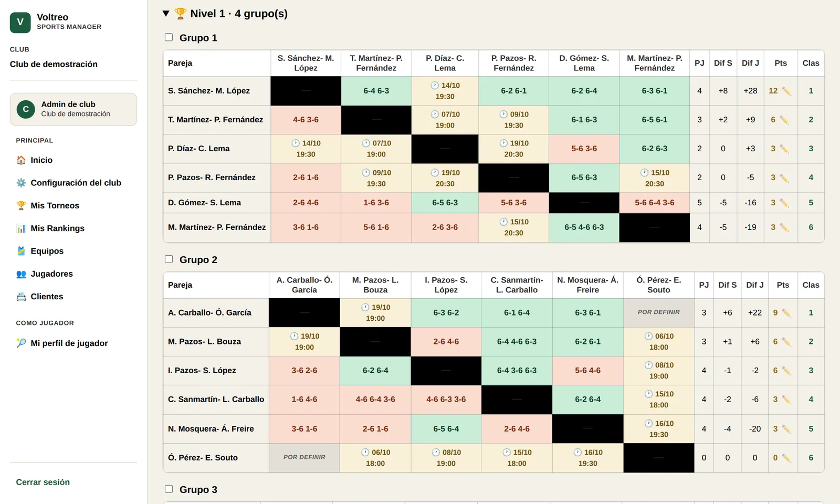Edit points for S. Sánchez- M. López
The width and height of the screenshot is (840, 504).
tap(786, 91)
